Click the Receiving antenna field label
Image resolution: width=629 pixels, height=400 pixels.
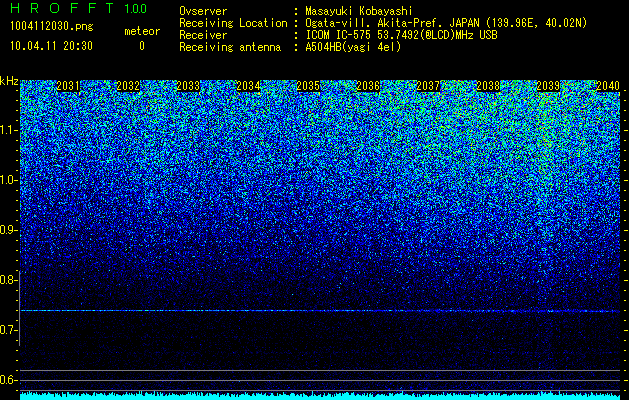click(x=230, y=47)
